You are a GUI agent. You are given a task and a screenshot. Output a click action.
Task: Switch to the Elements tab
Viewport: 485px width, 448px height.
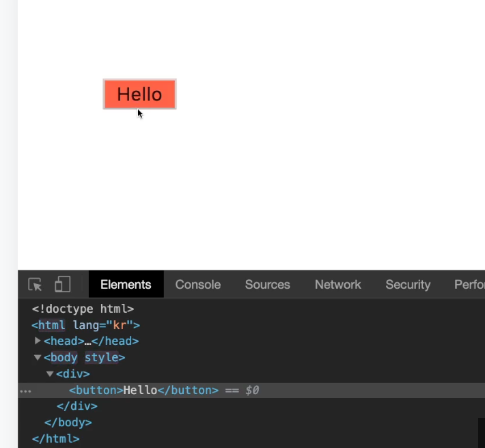126,285
